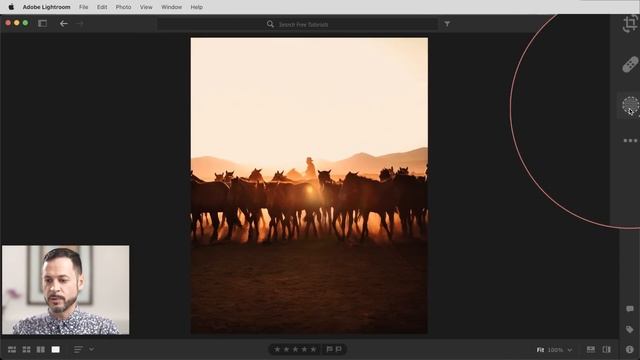Screen dimensions: 640x360
Task: Open the comments activity panel icon
Action: coord(630,309)
